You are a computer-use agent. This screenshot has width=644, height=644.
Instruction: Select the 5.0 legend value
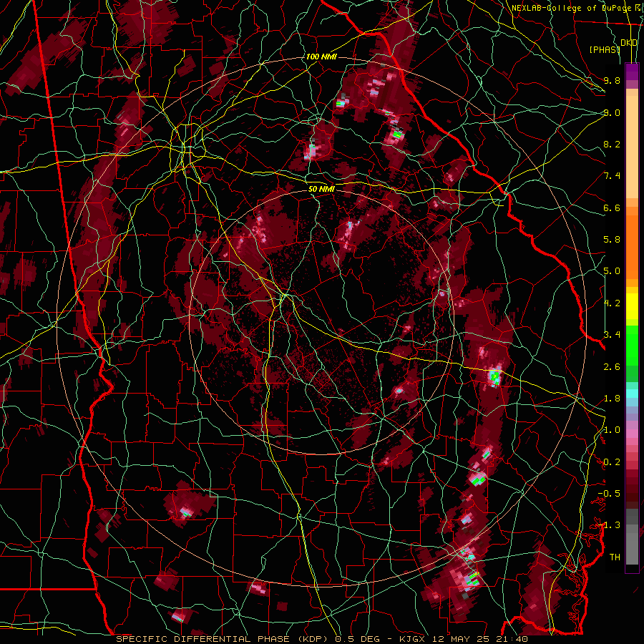coord(612,271)
